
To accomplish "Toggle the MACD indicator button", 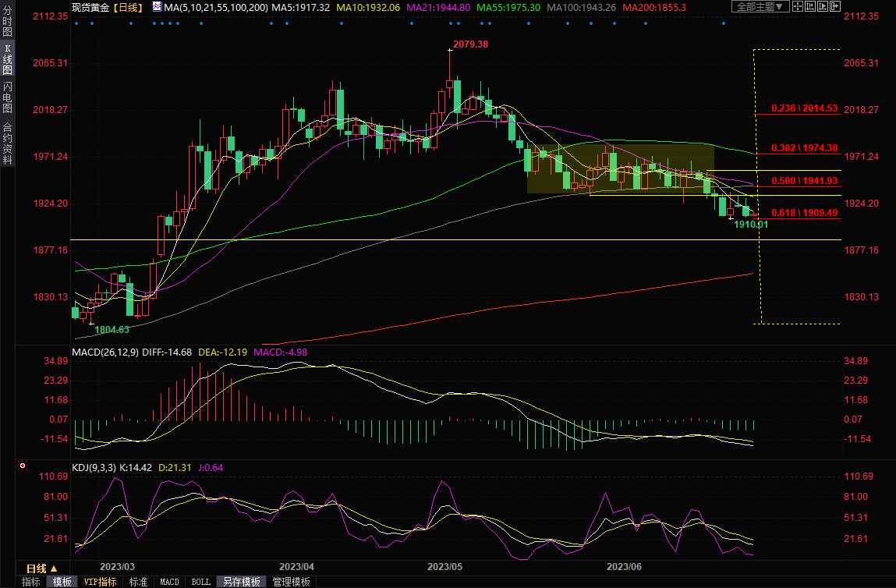I will (x=169, y=582).
